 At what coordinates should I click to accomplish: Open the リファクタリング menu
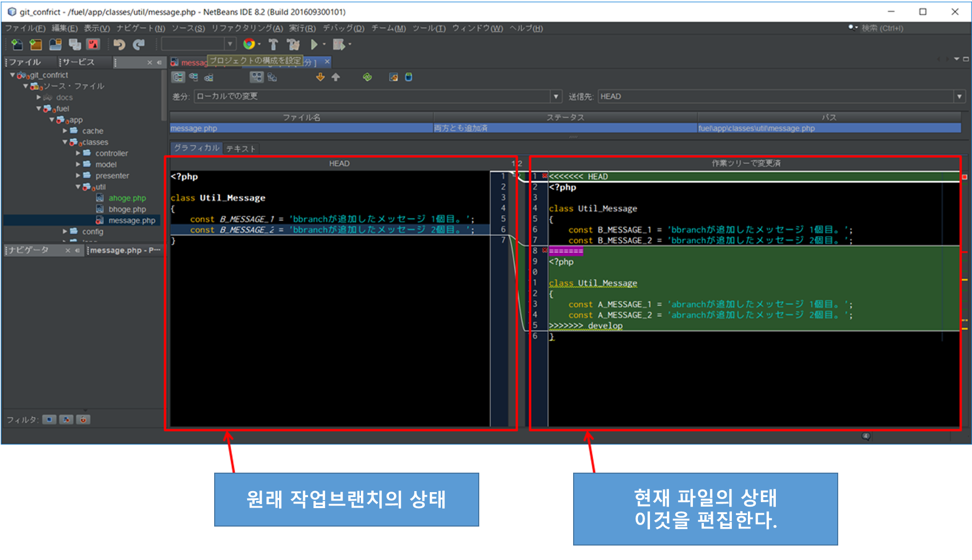[247, 28]
